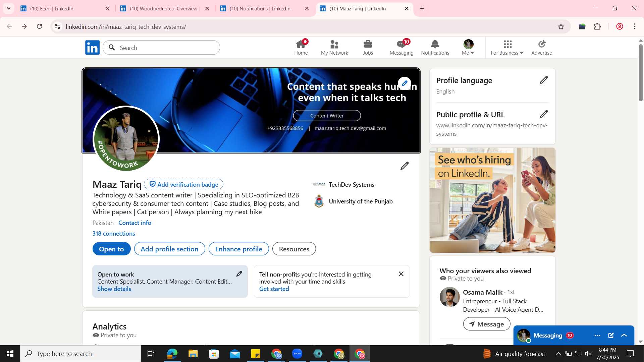Viewport: 644px width, 362px height.
Task: Open Air quality forecast widget
Action: (514, 354)
